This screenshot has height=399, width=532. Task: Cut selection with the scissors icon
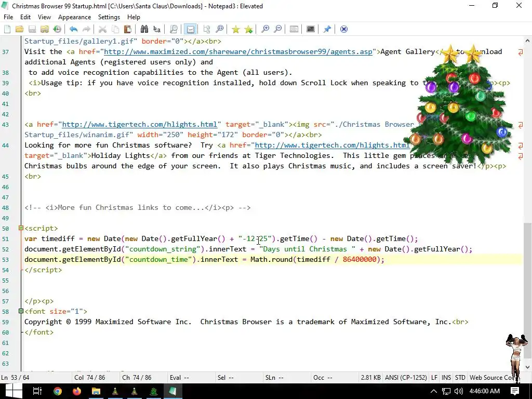click(102, 29)
